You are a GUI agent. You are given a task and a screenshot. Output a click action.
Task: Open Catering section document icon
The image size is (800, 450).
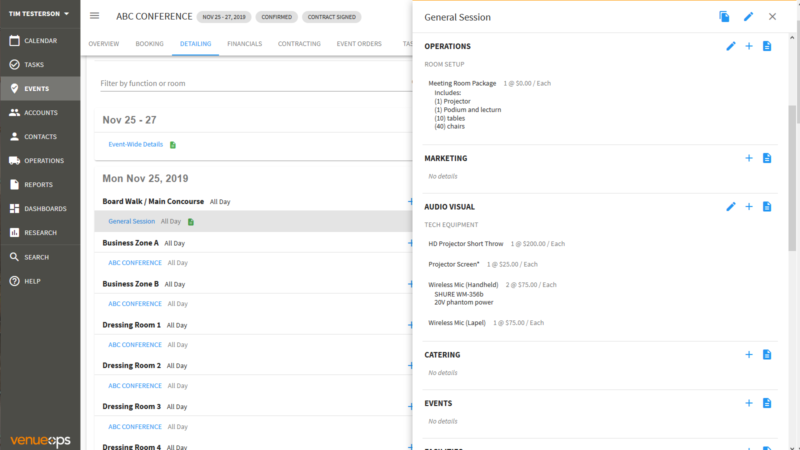767,355
